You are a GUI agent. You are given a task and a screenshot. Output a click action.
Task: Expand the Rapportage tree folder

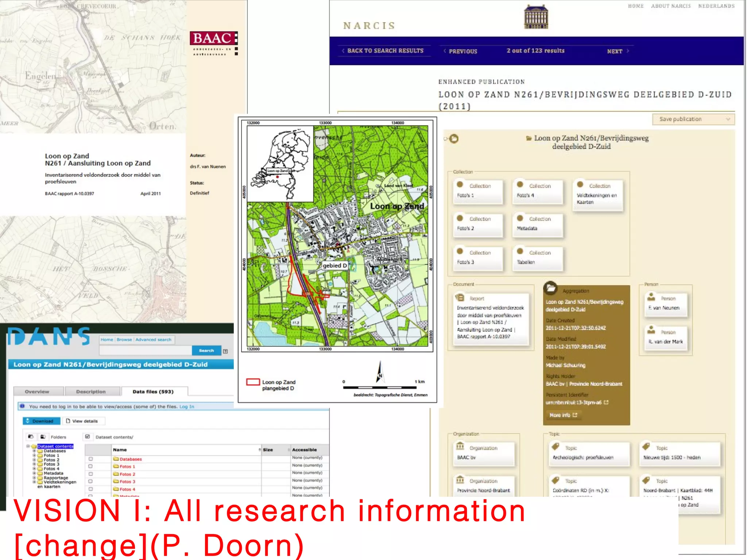(x=34, y=478)
